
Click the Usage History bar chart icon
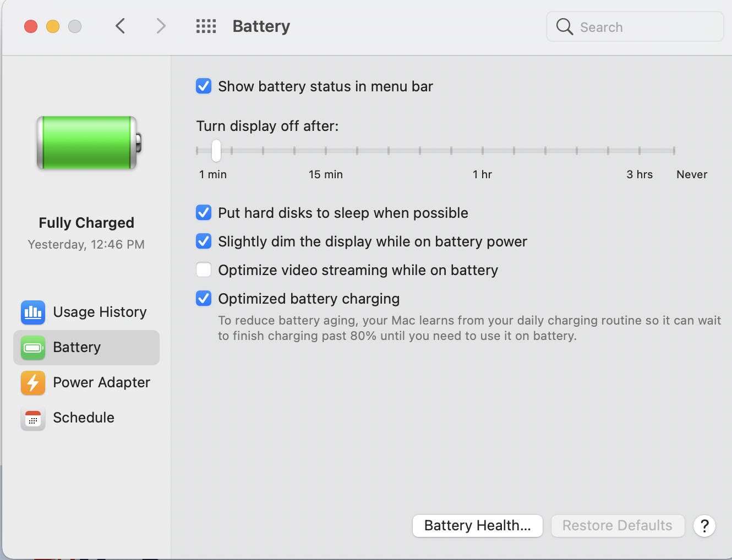coord(33,312)
